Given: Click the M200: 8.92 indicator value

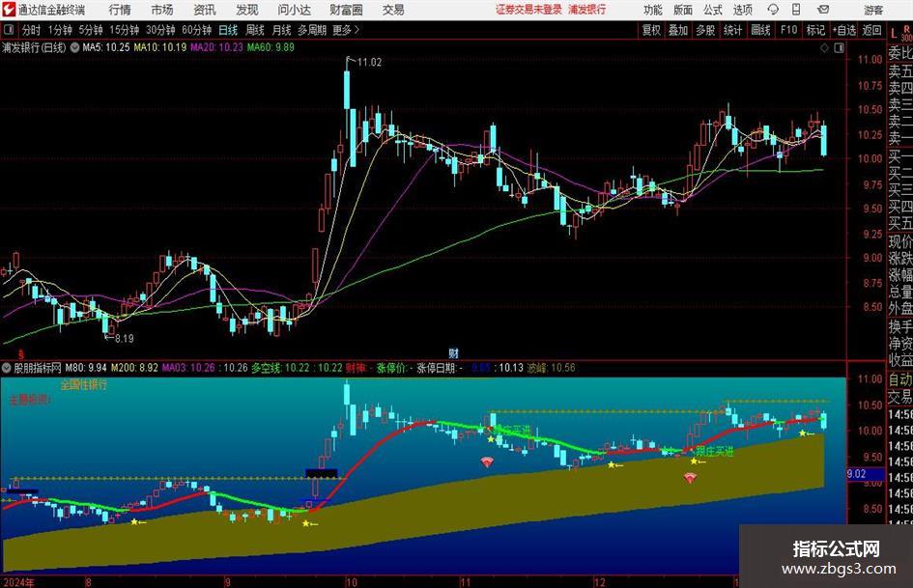Looking at the screenshot, I should click(x=134, y=368).
